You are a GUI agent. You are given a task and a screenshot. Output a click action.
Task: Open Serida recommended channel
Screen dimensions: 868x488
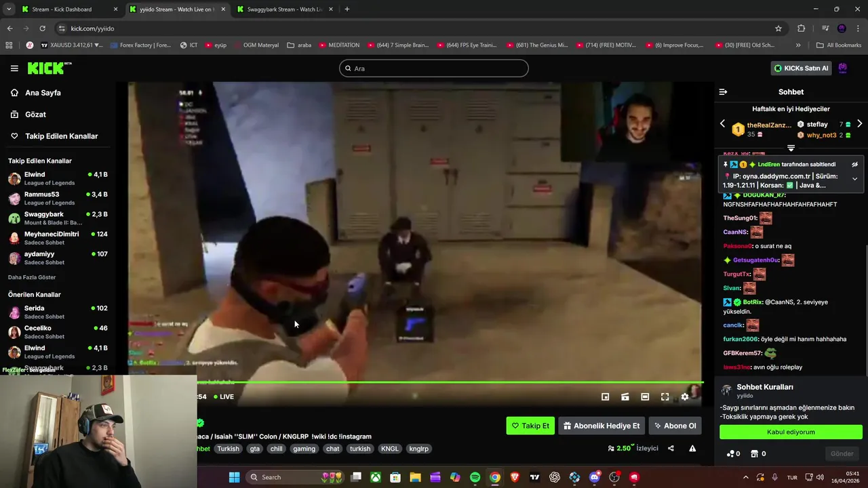point(58,312)
